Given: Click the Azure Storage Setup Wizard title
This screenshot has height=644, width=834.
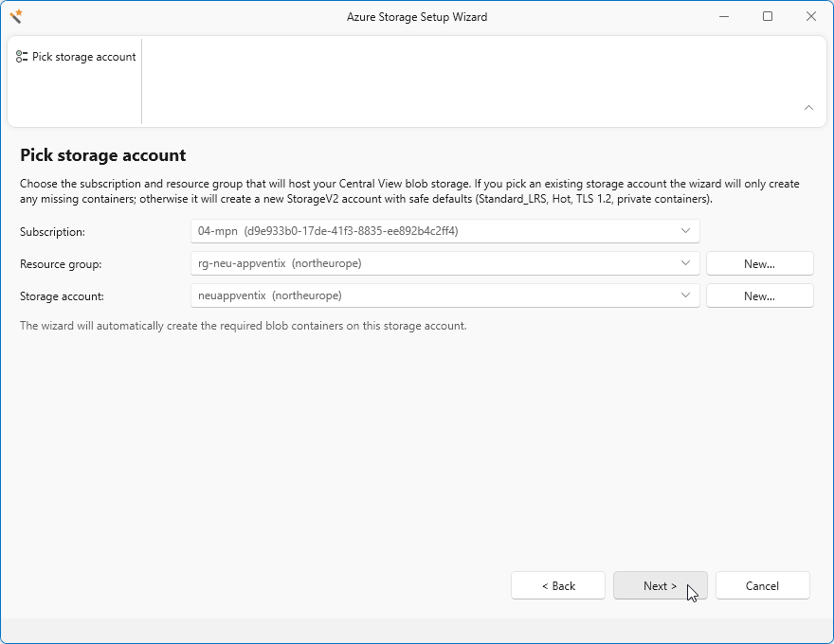Looking at the screenshot, I should [417, 17].
